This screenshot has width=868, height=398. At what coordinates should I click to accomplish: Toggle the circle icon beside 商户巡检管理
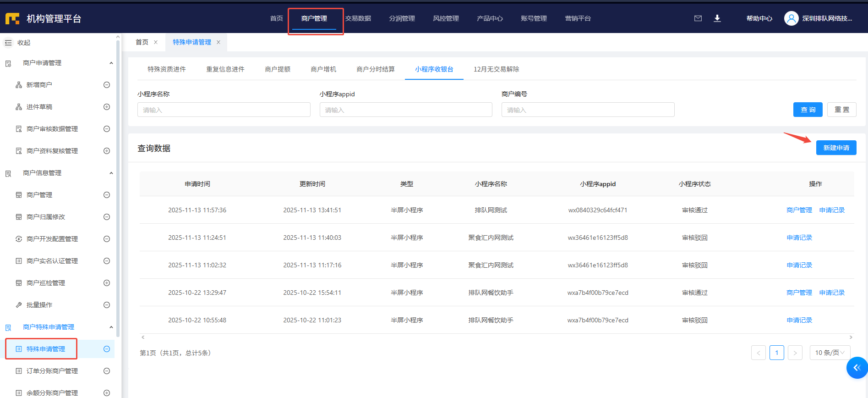pyautogui.click(x=107, y=283)
